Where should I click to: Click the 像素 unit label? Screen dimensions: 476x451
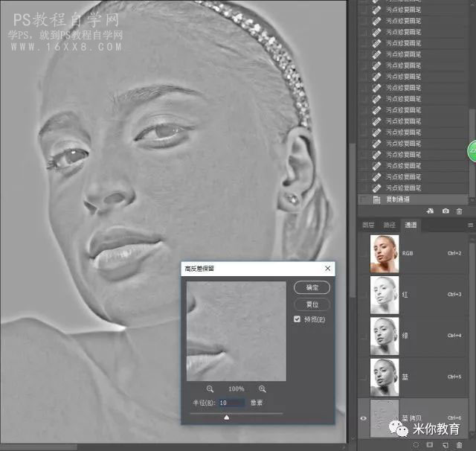tap(257, 403)
